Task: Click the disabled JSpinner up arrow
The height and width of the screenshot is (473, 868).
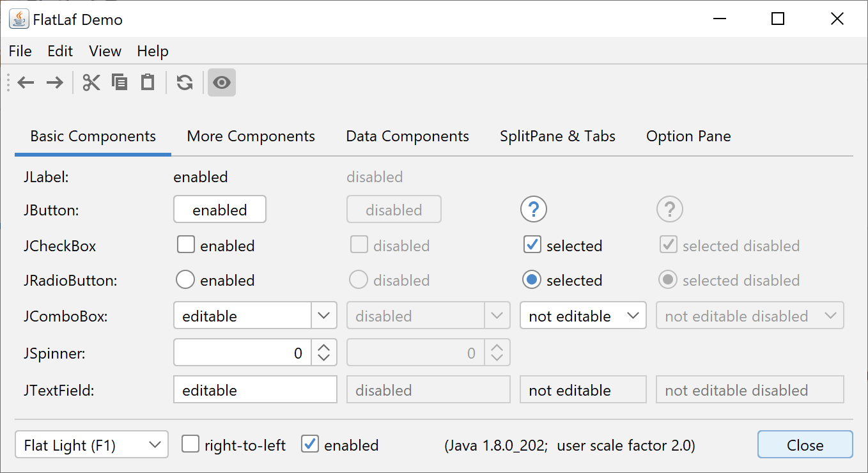Action: coord(497,346)
